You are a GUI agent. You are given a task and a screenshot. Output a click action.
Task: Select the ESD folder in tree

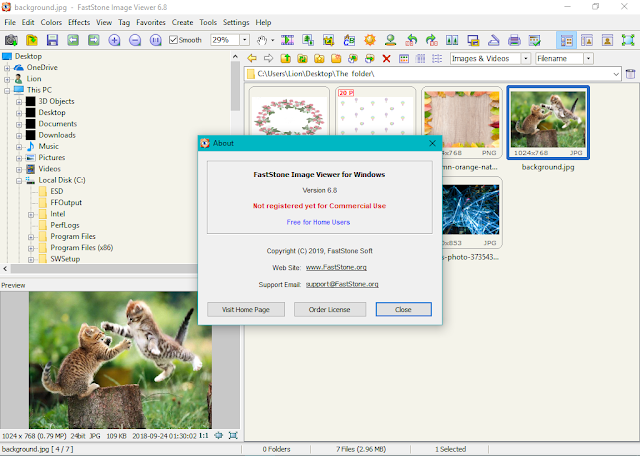coord(57,191)
